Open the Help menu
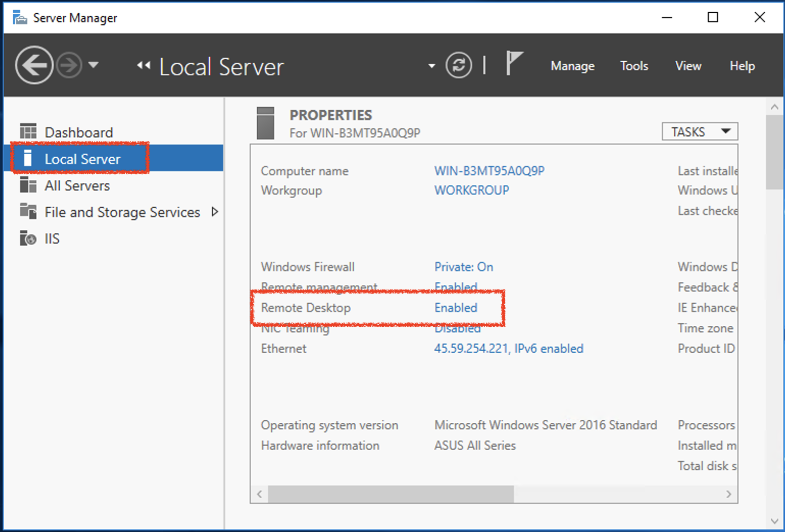The height and width of the screenshot is (532, 785). pos(742,66)
